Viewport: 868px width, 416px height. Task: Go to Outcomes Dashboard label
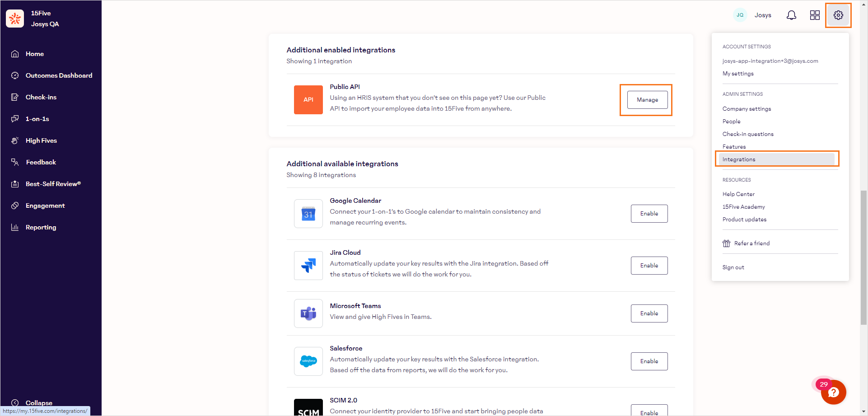[59, 75]
